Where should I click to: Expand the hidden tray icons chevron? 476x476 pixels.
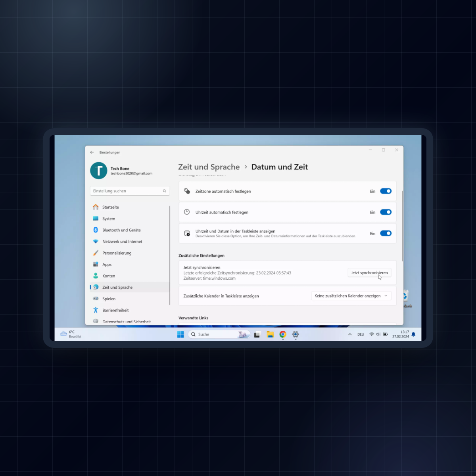(x=350, y=334)
